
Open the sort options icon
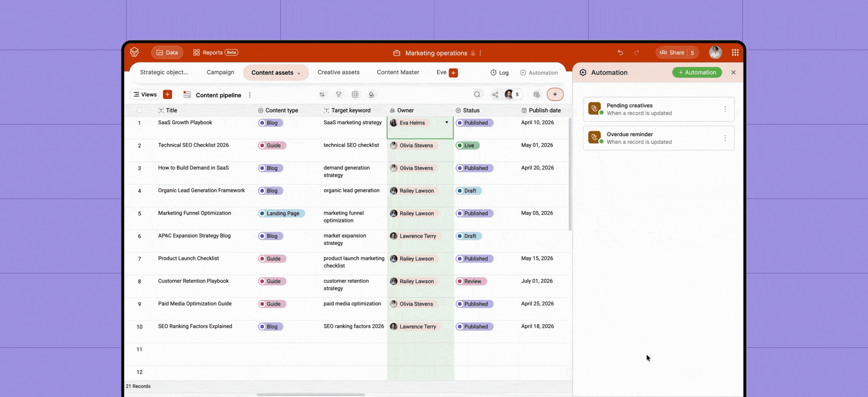click(322, 94)
